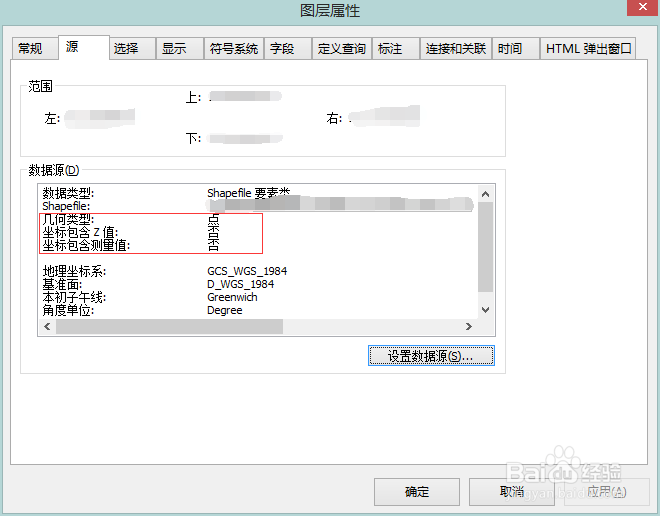This screenshot has height=516, width=660.
Task: Open the 选择 tab
Action: pos(132,48)
